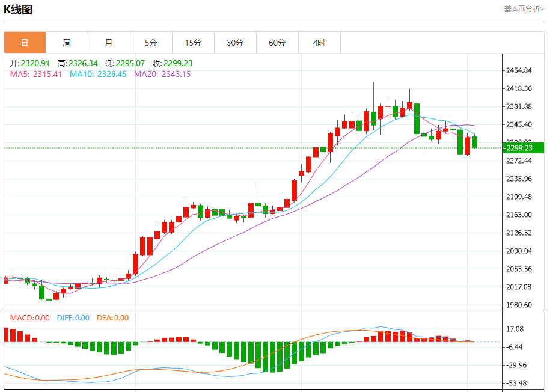Click the 1980.60 price axis label

click(519, 305)
